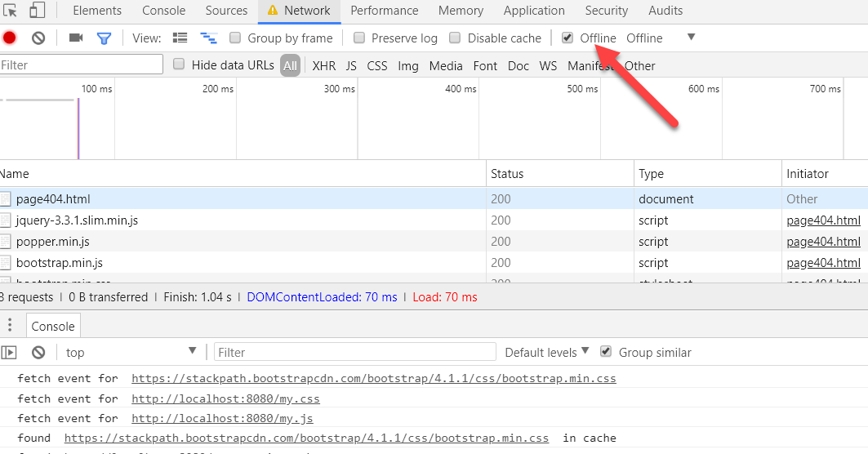Toggle the capture screenshots camera icon
This screenshot has height=454, width=868.
(x=76, y=38)
